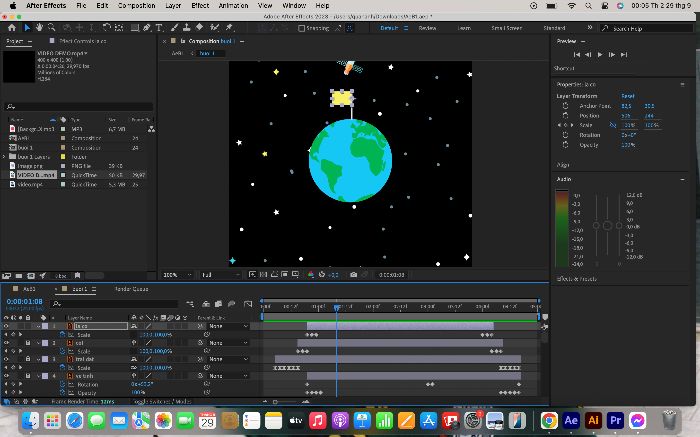Open the graph editor icon in timeline
The width and height of the screenshot is (700, 437).
248,304
